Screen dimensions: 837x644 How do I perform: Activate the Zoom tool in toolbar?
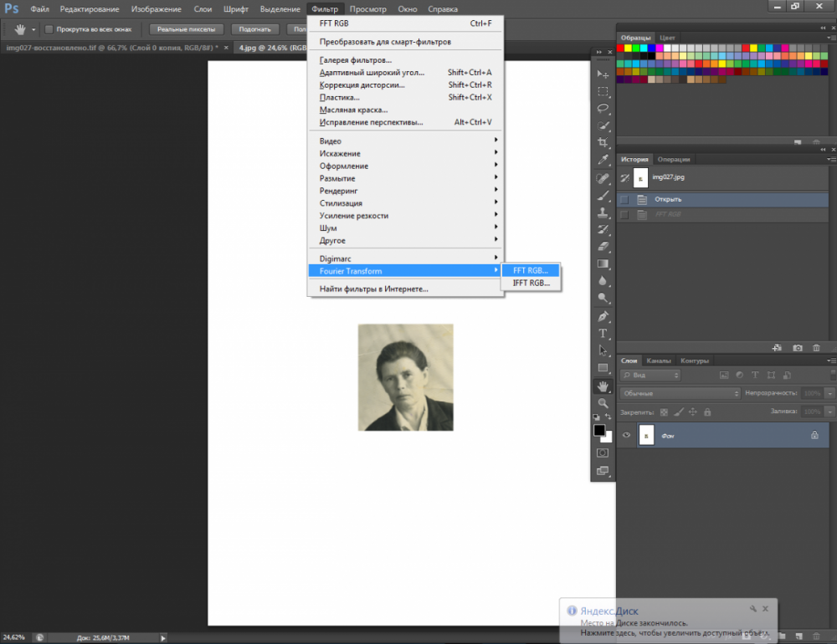tap(603, 403)
